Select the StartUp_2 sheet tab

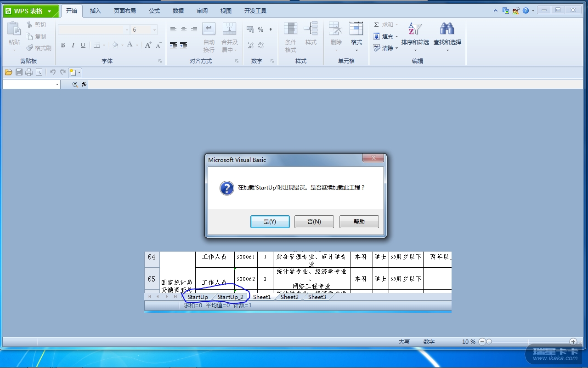[230, 297]
